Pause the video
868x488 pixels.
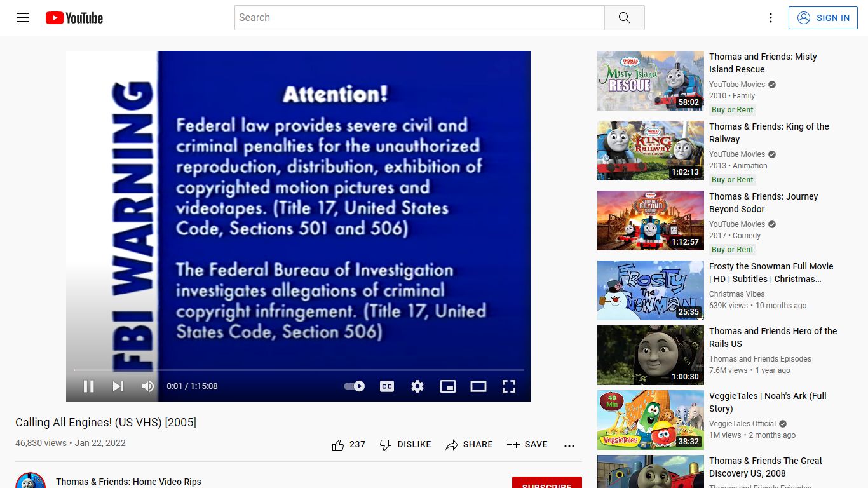[88, 386]
